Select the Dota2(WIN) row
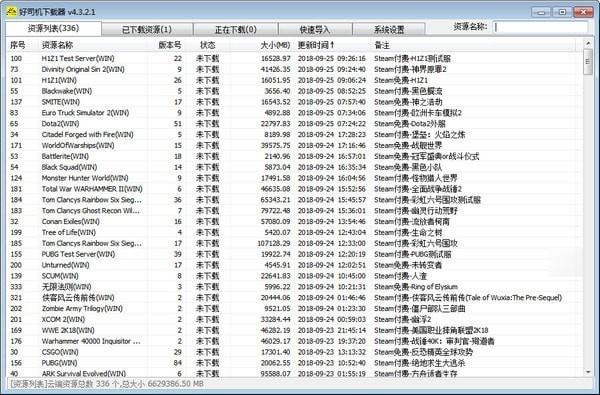Screen dimensions: 600x395 point(295,124)
